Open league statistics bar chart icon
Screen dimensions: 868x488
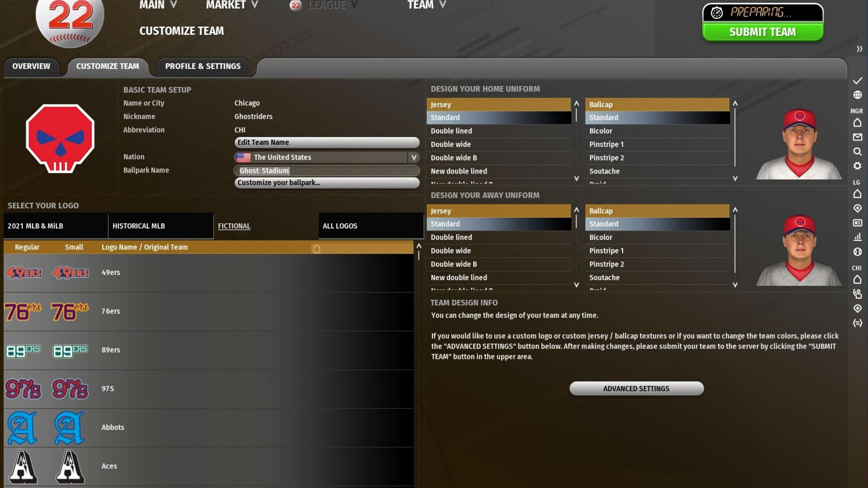coord(857,237)
